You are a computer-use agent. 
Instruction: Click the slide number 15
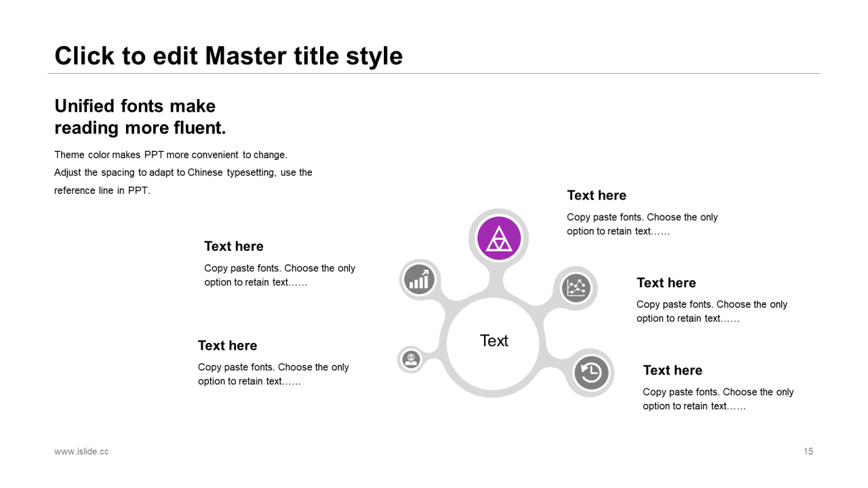[x=808, y=451]
